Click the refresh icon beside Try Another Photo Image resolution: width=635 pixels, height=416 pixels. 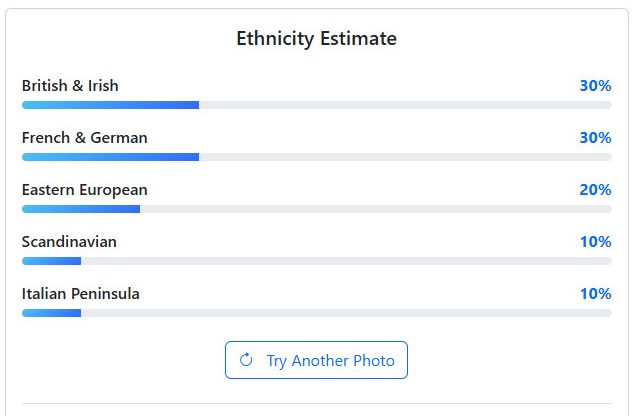coord(246,360)
